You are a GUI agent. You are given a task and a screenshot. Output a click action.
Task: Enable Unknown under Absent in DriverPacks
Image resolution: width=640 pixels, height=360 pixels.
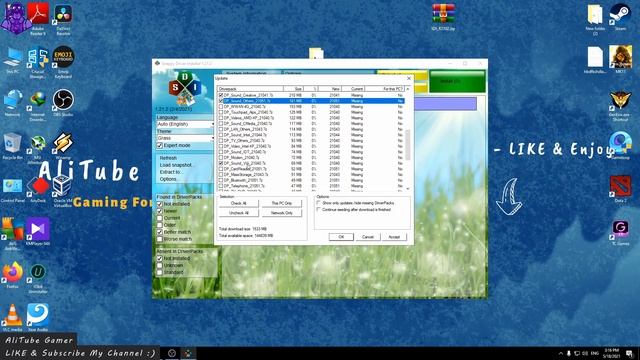pyautogui.click(x=160, y=265)
